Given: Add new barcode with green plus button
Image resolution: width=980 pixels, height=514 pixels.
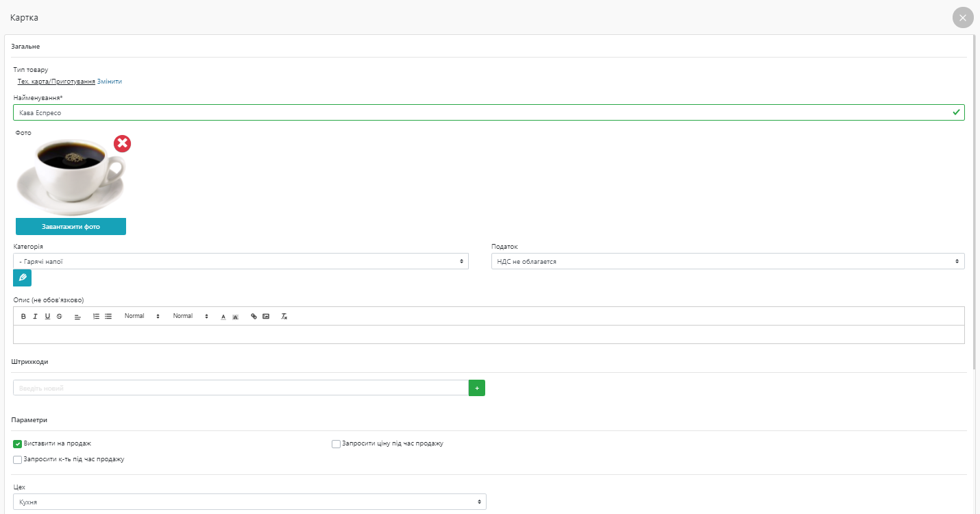Looking at the screenshot, I should click(x=476, y=388).
